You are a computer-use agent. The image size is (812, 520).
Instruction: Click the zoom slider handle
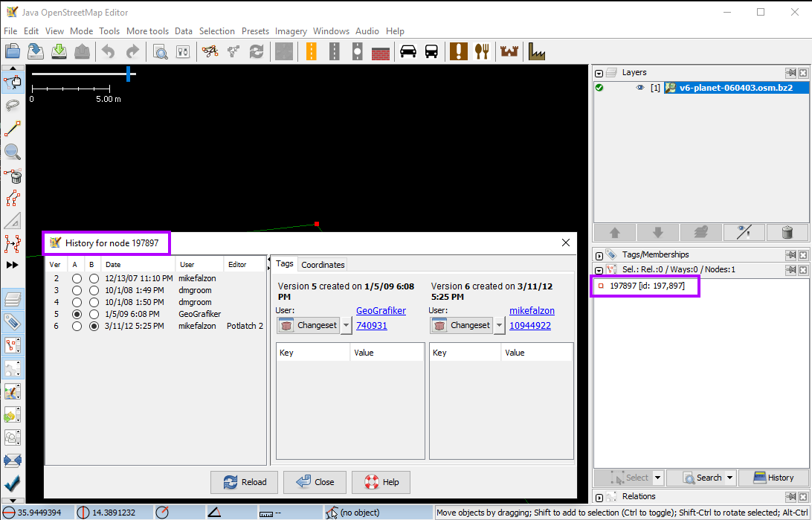pos(129,74)
